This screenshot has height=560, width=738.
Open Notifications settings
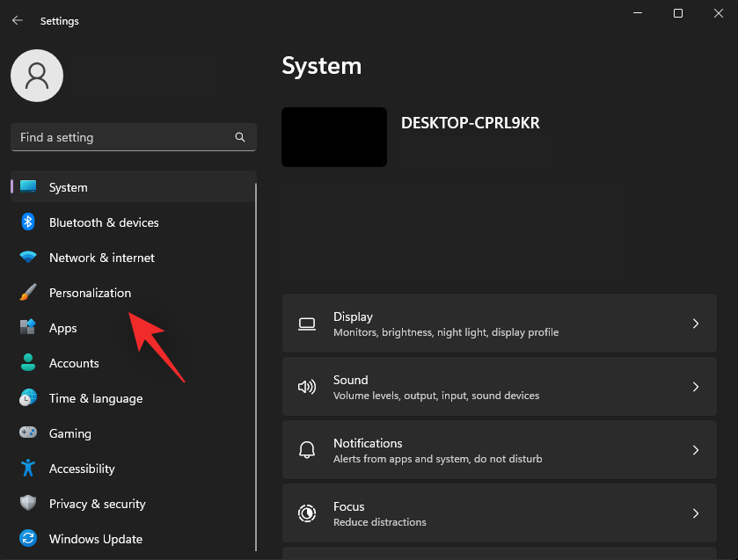point(499,449)
